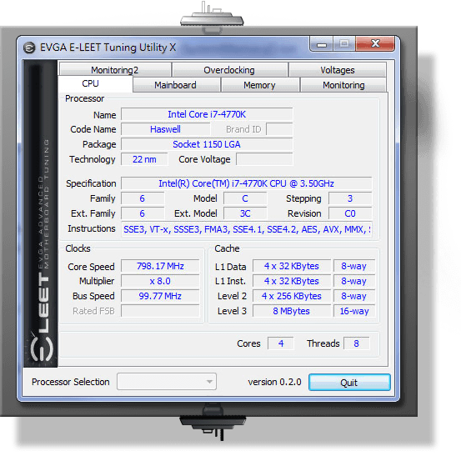Show the Monitoring tab

click(343, 85)
